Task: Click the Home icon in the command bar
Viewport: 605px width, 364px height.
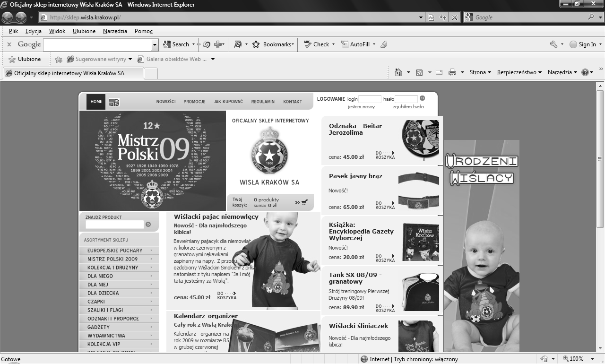Action: (x=398, y=72)
